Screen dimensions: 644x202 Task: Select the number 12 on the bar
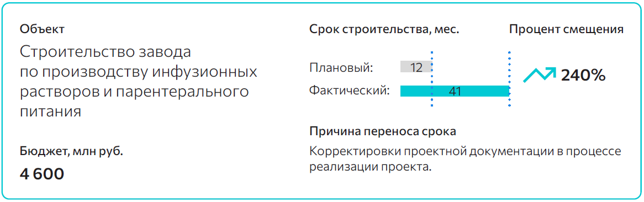click(x=416, y=67)
